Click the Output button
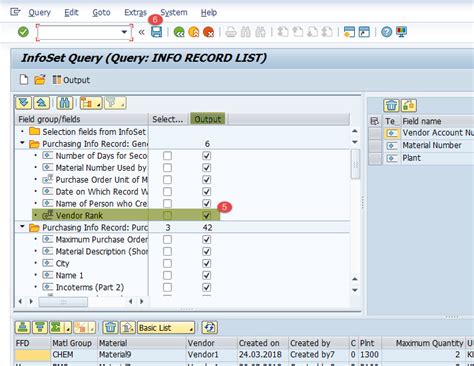Viewport: 474px width, 366px height. click(x=71, y=80)
